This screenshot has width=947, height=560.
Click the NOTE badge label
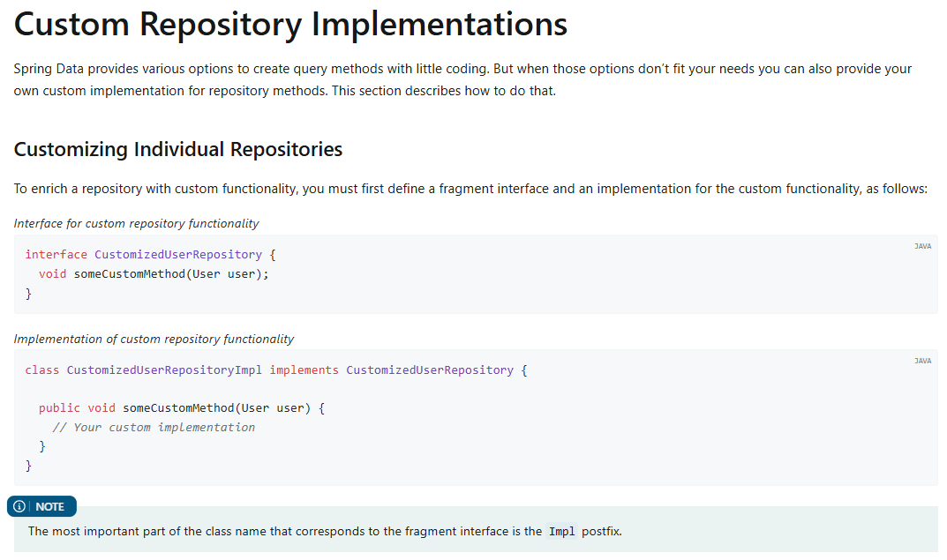coord(49,507)
